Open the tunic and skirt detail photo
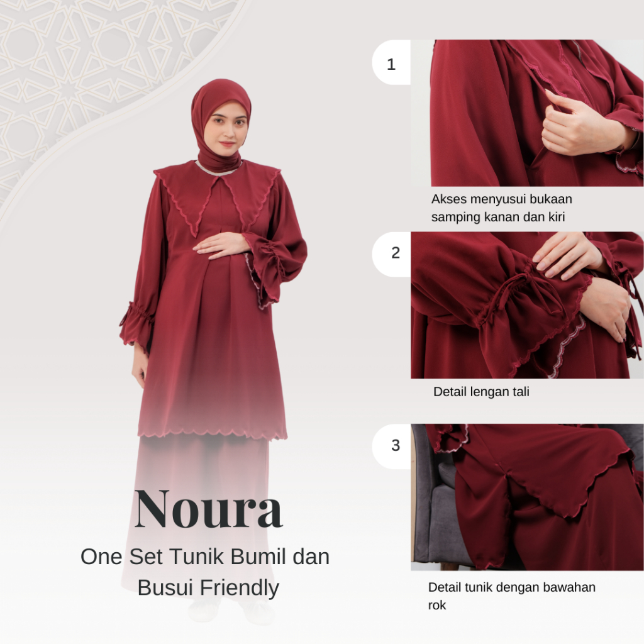This screenshot has width=644, height=644. click(x=527, y=497)
